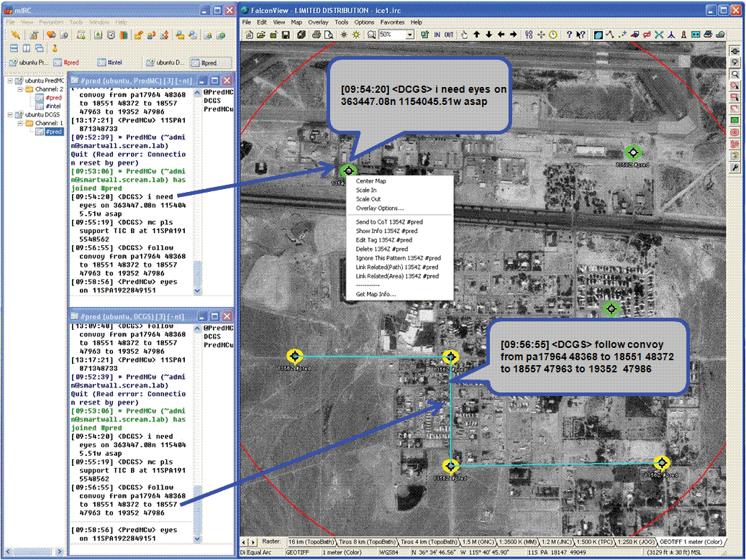Open FalconView's Options menu
The width and height of the screenshot is (746, 560).
tap(364, 22)
